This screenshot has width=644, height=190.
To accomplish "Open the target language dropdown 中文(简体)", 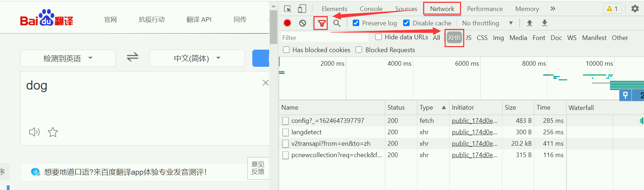I will click(x=197, y=58).
